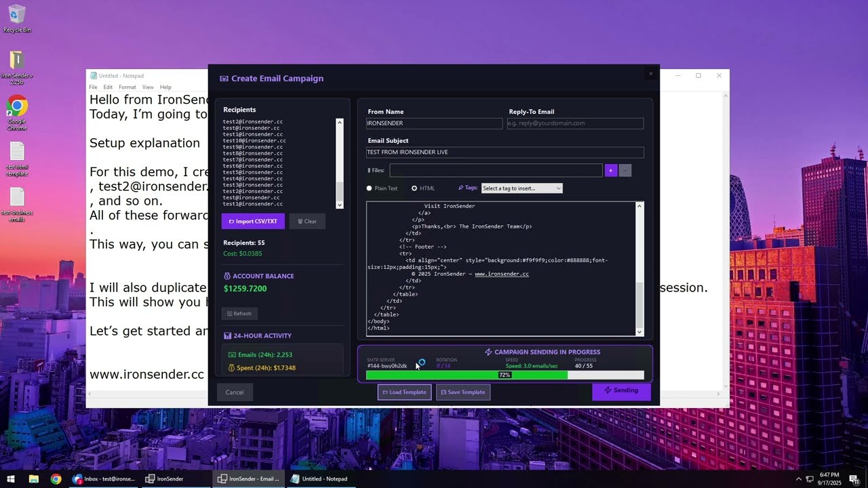This screenshot has height=488, width=868.
Task: Click the www.ironsender.cc link in editor
Action: tap(502, 274)
